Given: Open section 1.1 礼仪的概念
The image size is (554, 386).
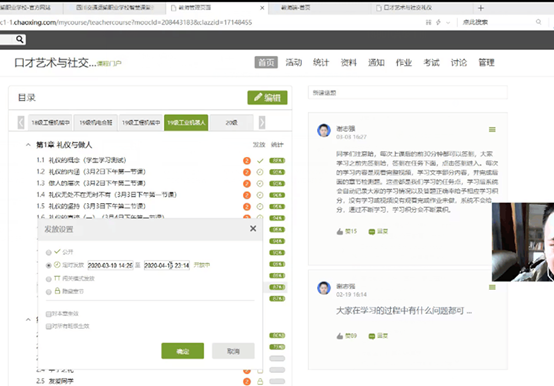Looking at the screenshot, I should pos(81,160).
